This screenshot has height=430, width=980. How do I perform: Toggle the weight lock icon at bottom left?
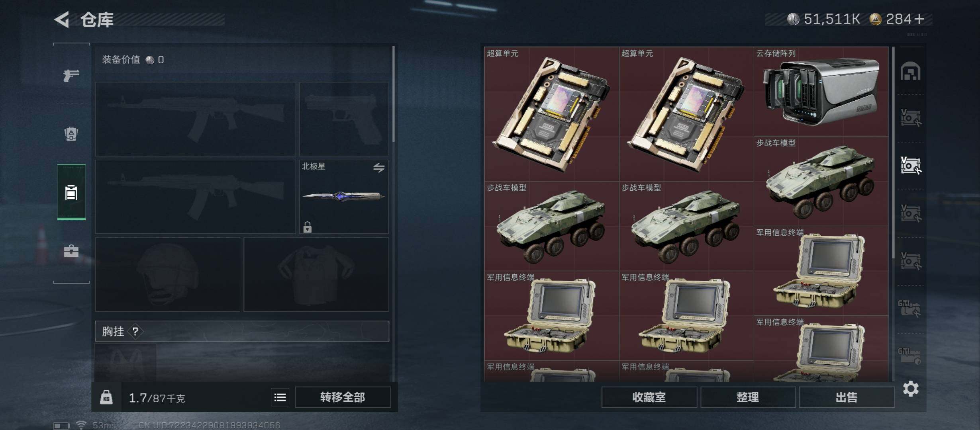coord(106,397)
